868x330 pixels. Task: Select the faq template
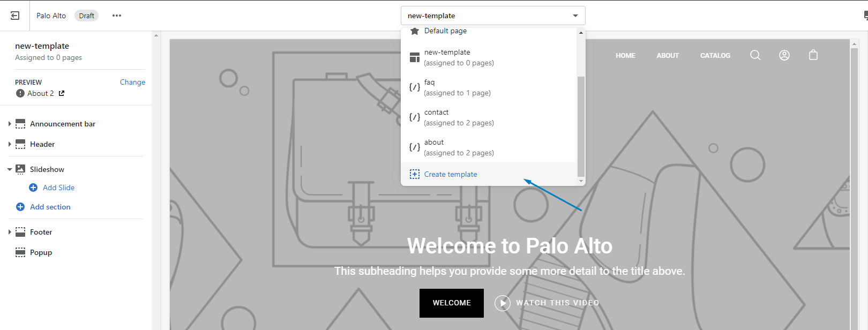tap(489, 87)
